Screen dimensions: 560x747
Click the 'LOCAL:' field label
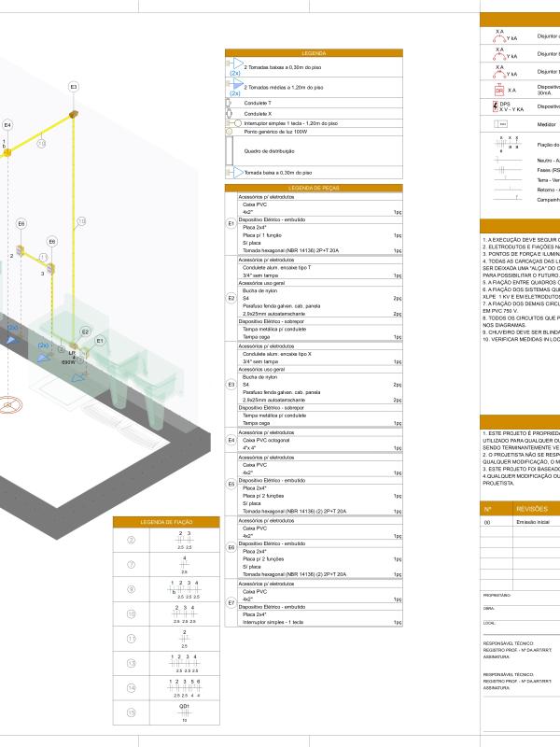489,623
